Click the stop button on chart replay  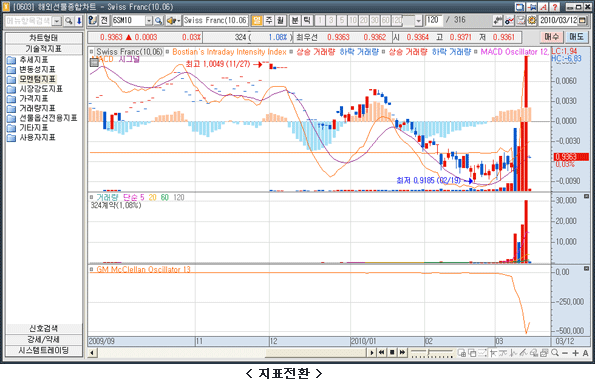[392, 353]
